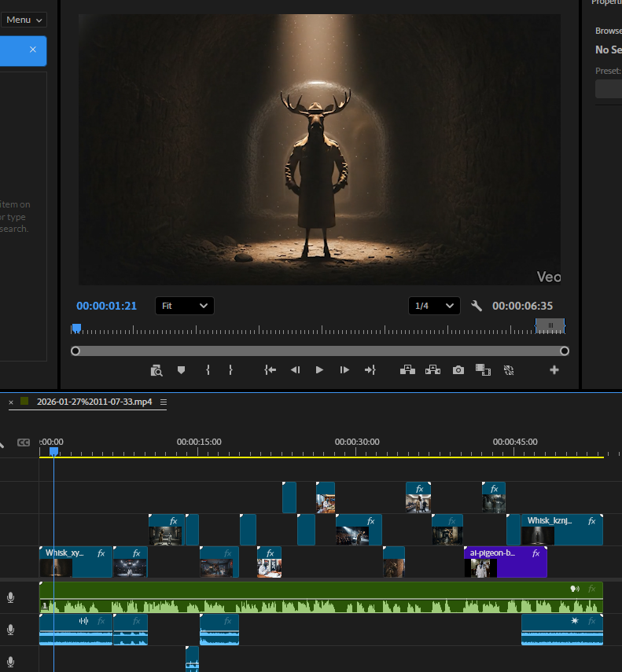The image size is (622, 672).
Task: Add a marker in program monitor
Action: tap(182, 370)
